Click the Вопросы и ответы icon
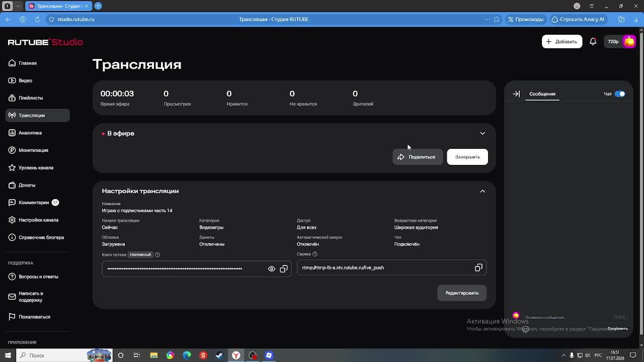This screenshot has height=362, width=644. pos(12,277)
